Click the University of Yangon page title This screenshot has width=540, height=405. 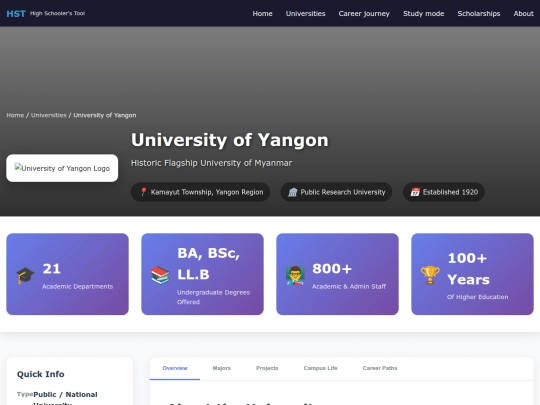230,140
